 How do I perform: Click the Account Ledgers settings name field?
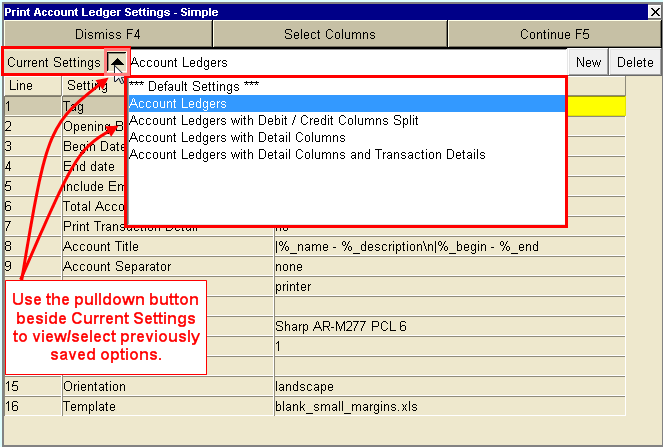[345, 62]
